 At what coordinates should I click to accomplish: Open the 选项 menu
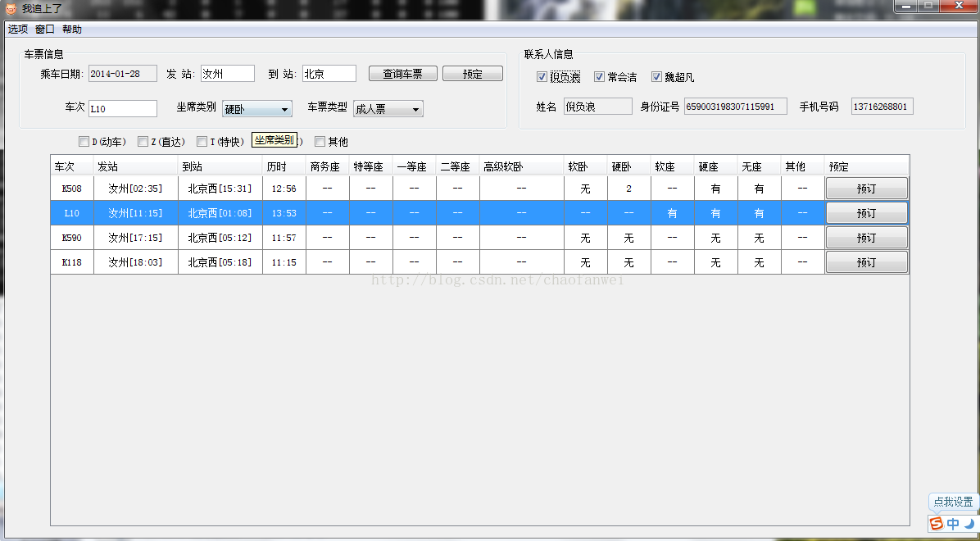pos(18,30)
